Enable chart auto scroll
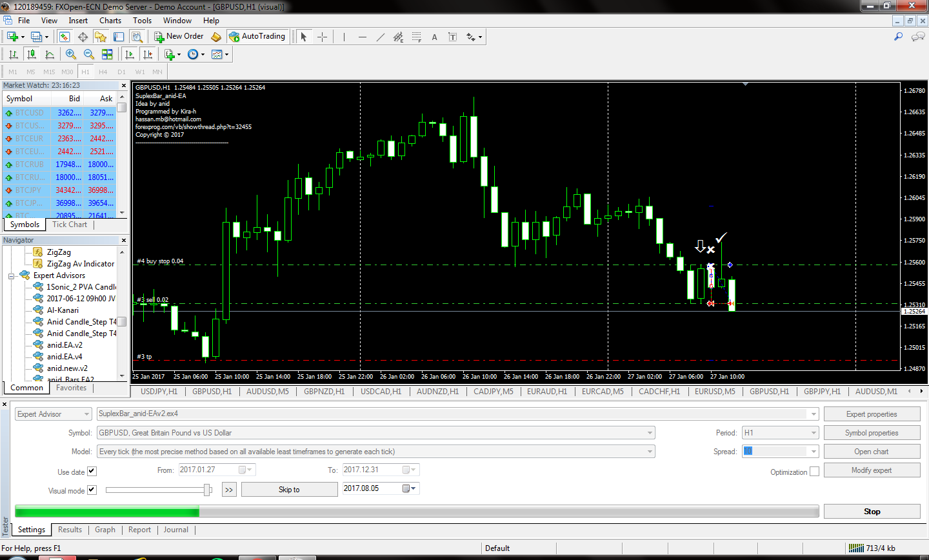 [130, 55]
